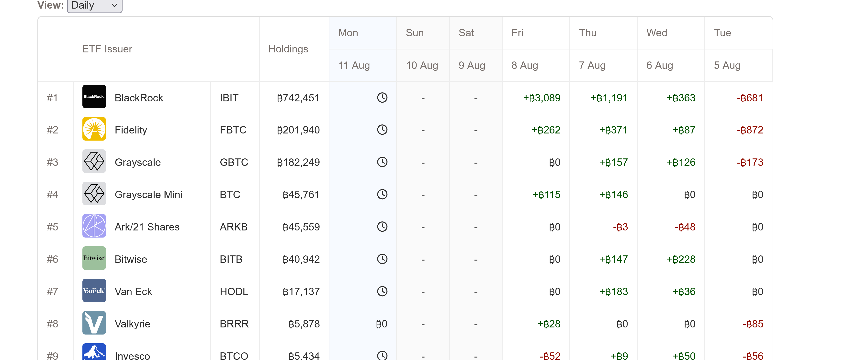Click the ETF Issuer column header
868x360 pixels.
(x=107, y=49)
